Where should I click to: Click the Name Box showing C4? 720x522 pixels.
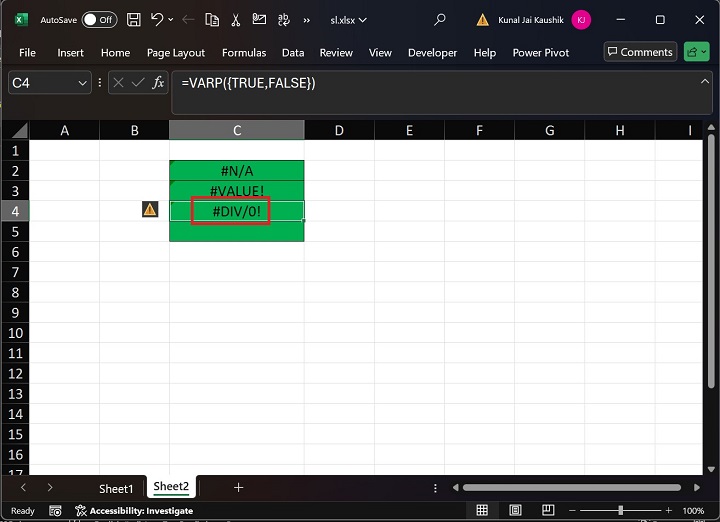click(x=42, y=83)
